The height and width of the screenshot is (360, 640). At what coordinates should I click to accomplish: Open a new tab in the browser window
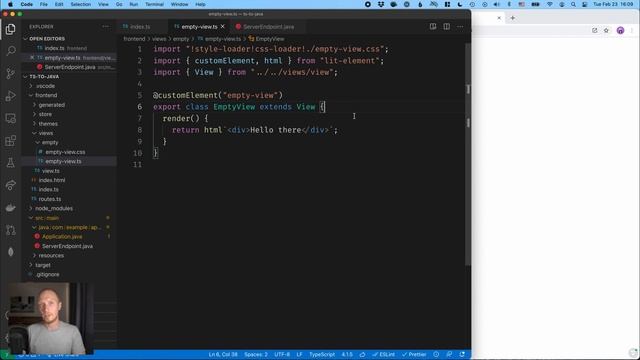(512, 18)
